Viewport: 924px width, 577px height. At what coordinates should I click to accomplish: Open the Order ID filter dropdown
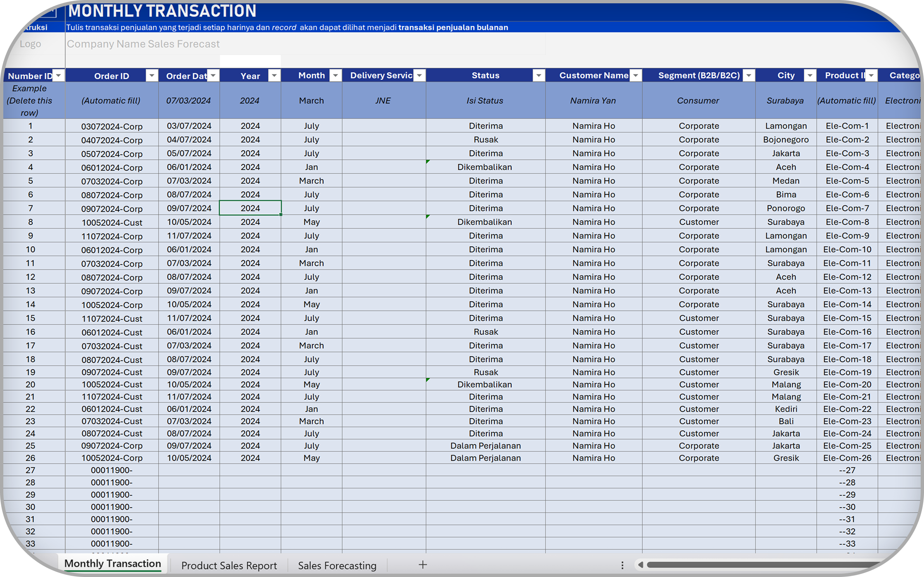[x=152, y=76]
